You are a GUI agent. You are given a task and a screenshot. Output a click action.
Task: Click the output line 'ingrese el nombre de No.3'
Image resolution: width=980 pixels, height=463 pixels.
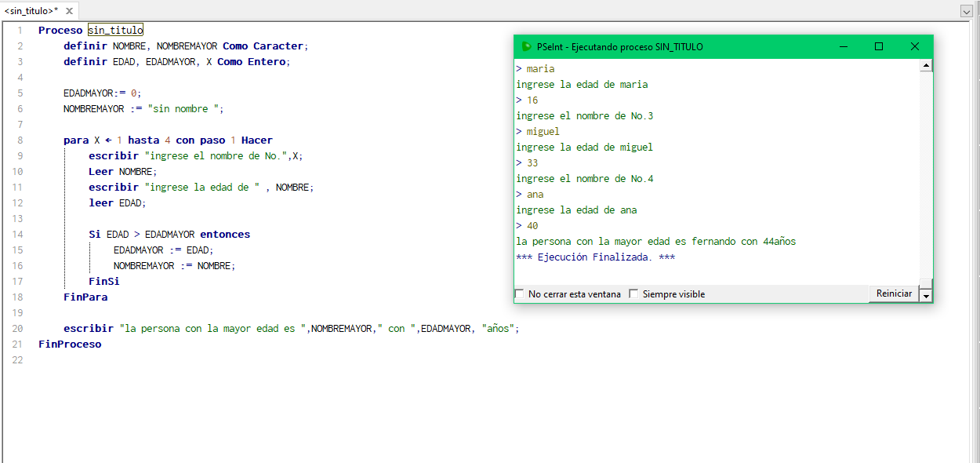pos(585,115)
